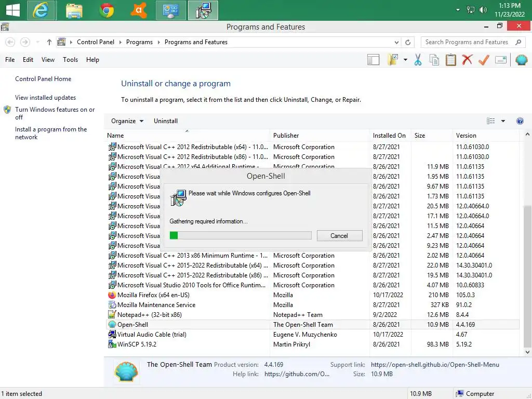Click the Open-Shell dialog progress bar

coord(240,235)
